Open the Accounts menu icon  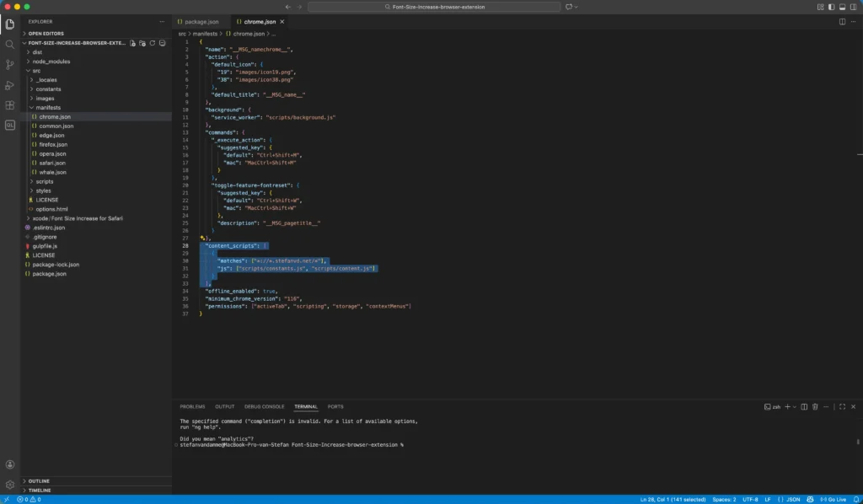click(10, 465)
